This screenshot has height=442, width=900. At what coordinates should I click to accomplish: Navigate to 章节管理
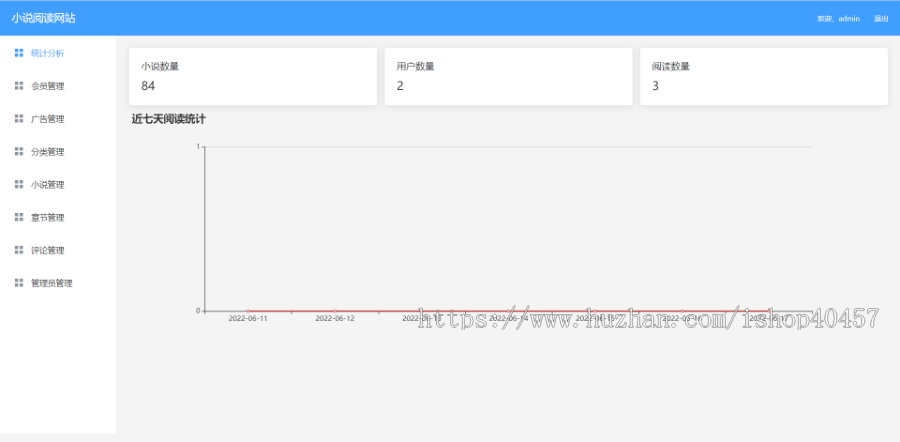pyautogui.click(x=58, y=217)
